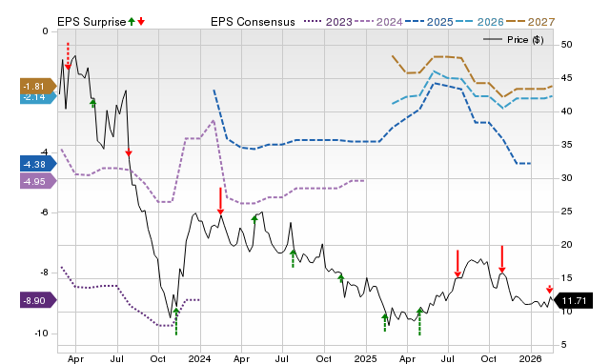Screen dimensions: 610x364
Task: Click the light blue -2.14 value tag
Action: click(x=38, y=98)
